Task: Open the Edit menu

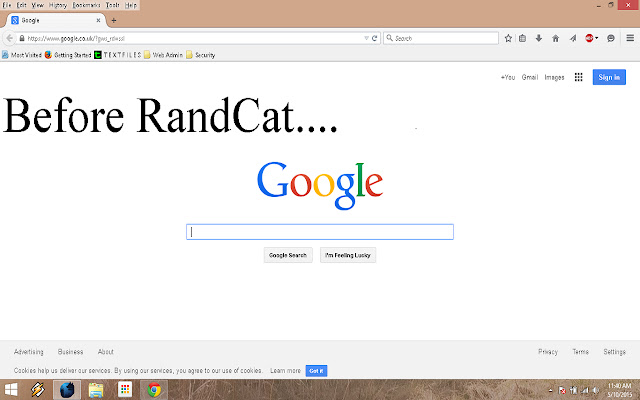Action: [21, 5]
